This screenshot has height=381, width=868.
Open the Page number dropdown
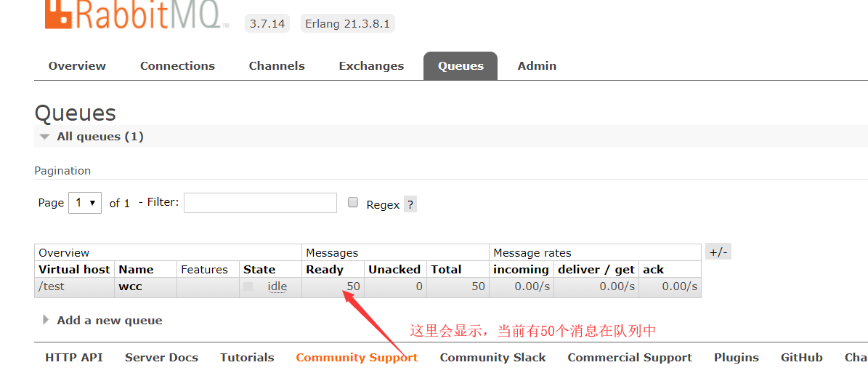click(x=85, y=203)
